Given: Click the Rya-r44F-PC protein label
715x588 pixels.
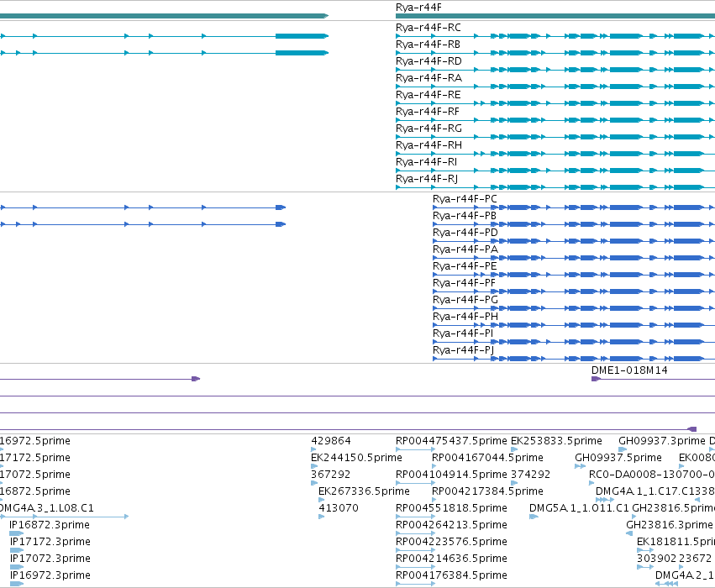Looking at the screenshot, I should tap(465, 199).
